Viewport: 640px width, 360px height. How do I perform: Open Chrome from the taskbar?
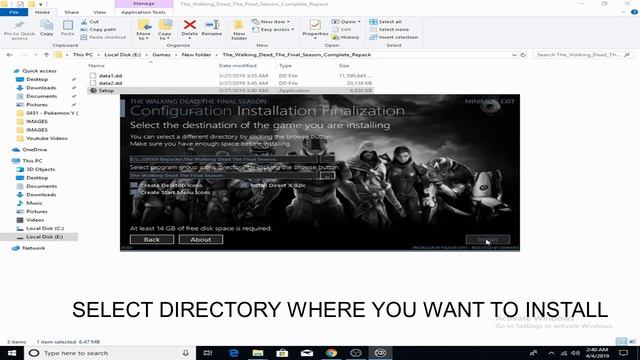(331, 353)
